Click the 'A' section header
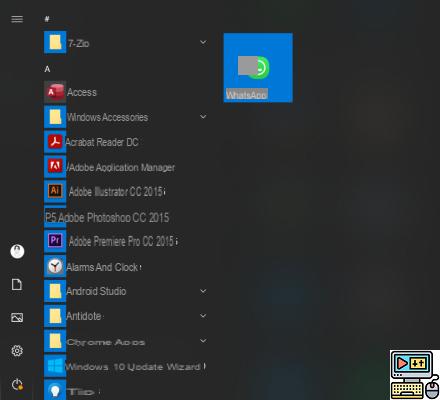The image size is (440, 400). tap(47, 69)
